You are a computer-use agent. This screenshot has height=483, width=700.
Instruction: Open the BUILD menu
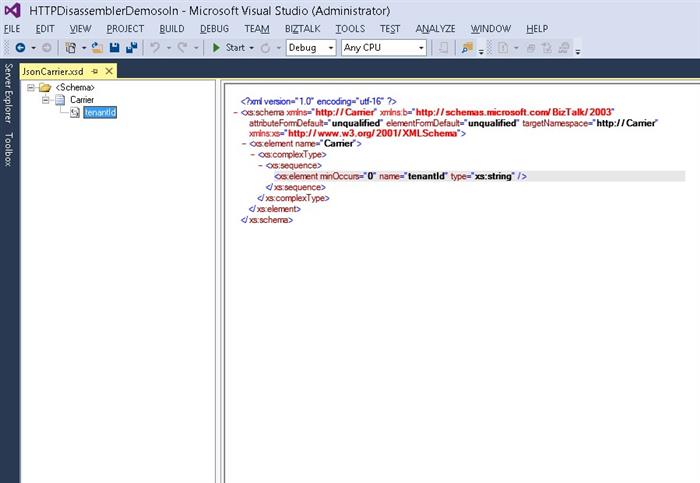(172, 29)
